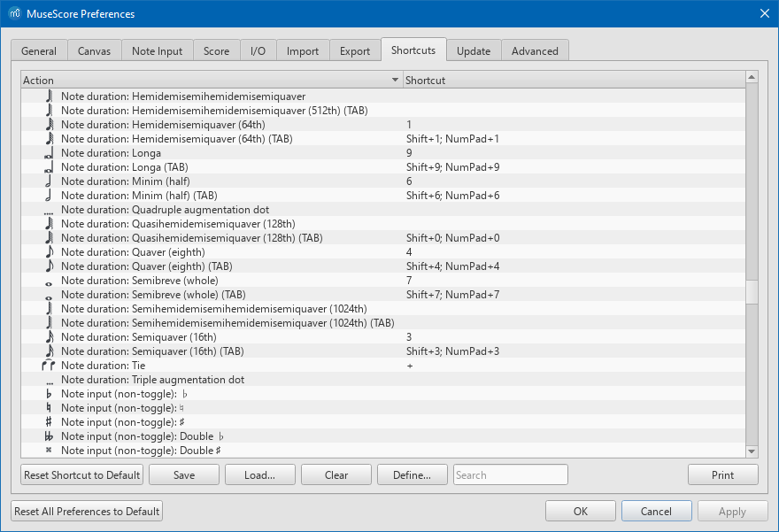Click the Hemidemisemihemidemisemiquaver (512th) (TAB) icon
Viewport: 779px width, 532px height.
click(x=50, y=111)
